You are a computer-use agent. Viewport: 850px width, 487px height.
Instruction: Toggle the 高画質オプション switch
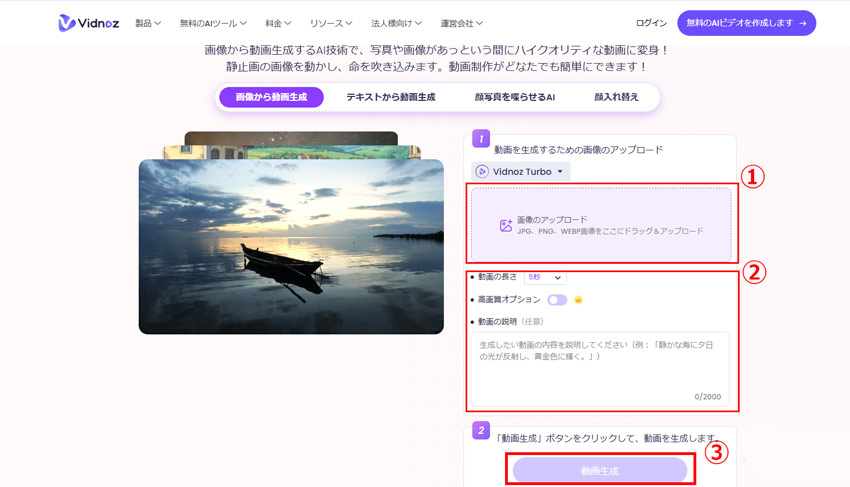pyautogui.click(x=557, y=300)
